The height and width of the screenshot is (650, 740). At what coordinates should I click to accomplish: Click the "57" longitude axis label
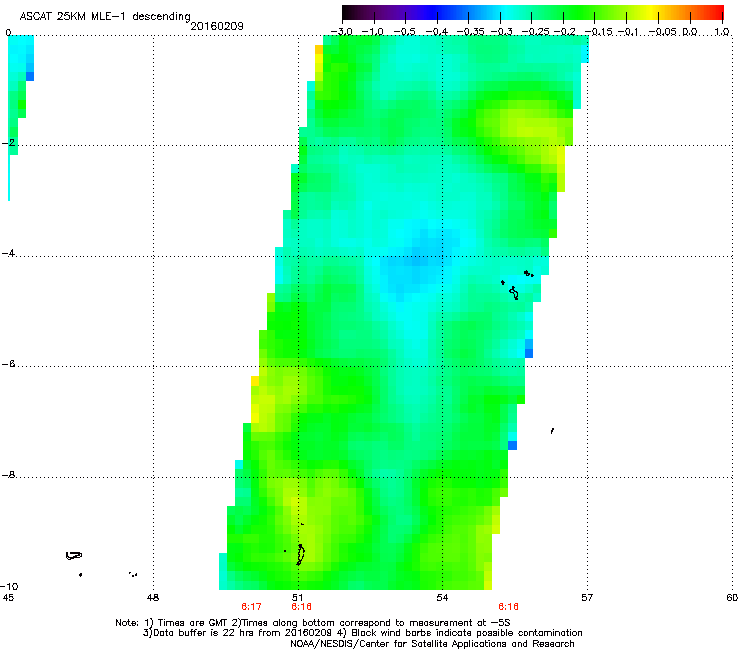(587, 598)
